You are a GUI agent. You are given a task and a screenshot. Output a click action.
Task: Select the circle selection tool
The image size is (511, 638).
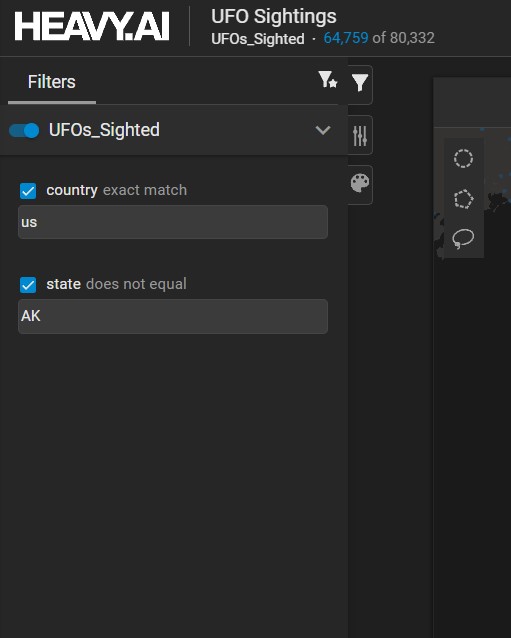[463, 159]
